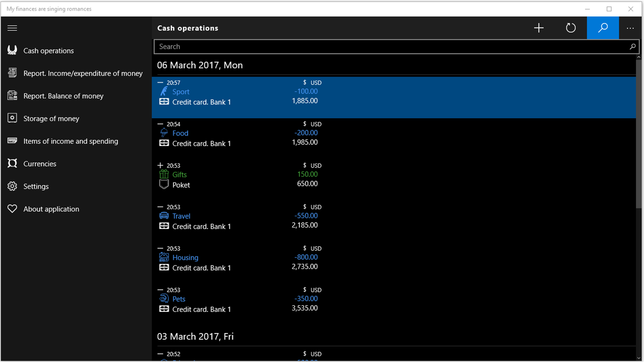Click the Housing category icon
644x362 pixels.
164,257
